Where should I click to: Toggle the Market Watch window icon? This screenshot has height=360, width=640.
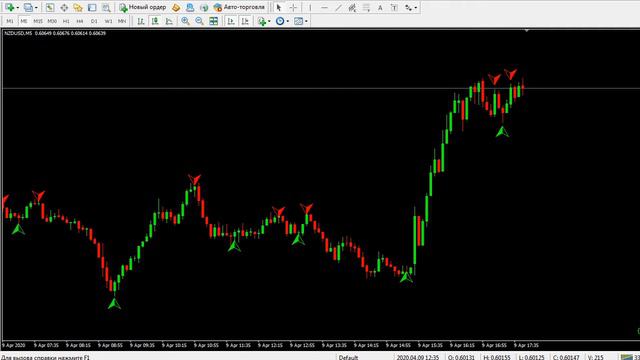50,7
